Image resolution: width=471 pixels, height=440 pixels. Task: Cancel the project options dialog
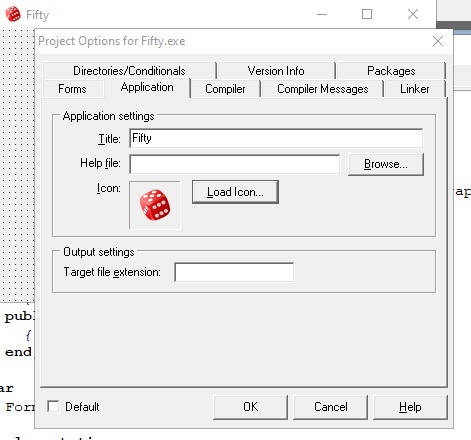[x=331, y=407]
